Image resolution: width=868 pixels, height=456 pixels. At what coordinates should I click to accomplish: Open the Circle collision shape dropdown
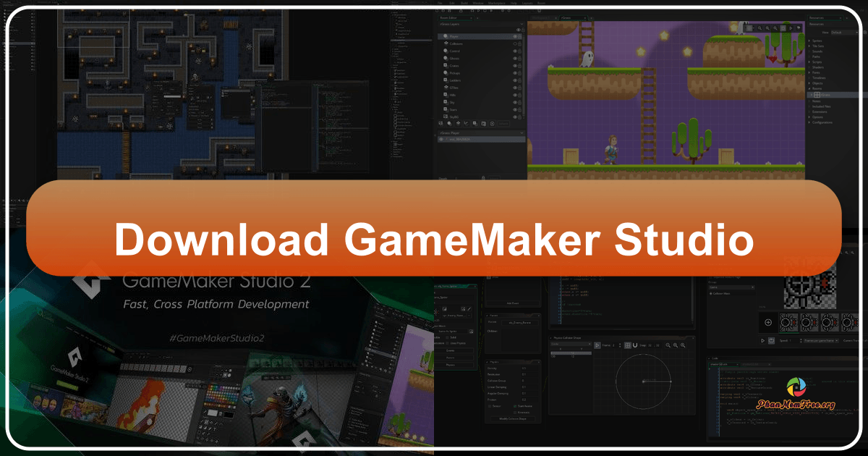pyautogui.click(x=570, y=344)
